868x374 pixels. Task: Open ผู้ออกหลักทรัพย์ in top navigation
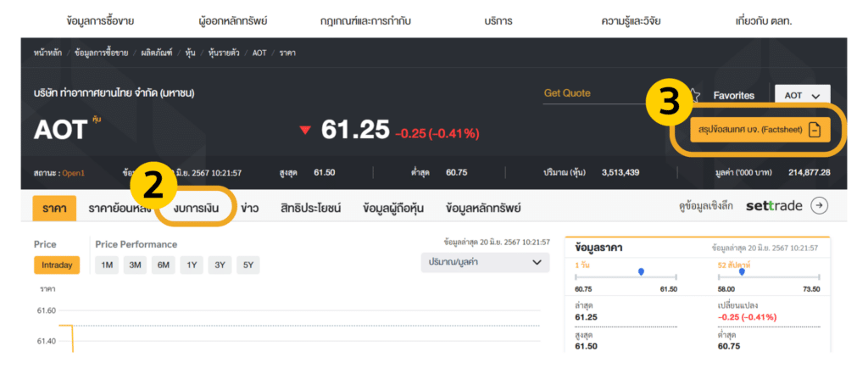[233, 21]
